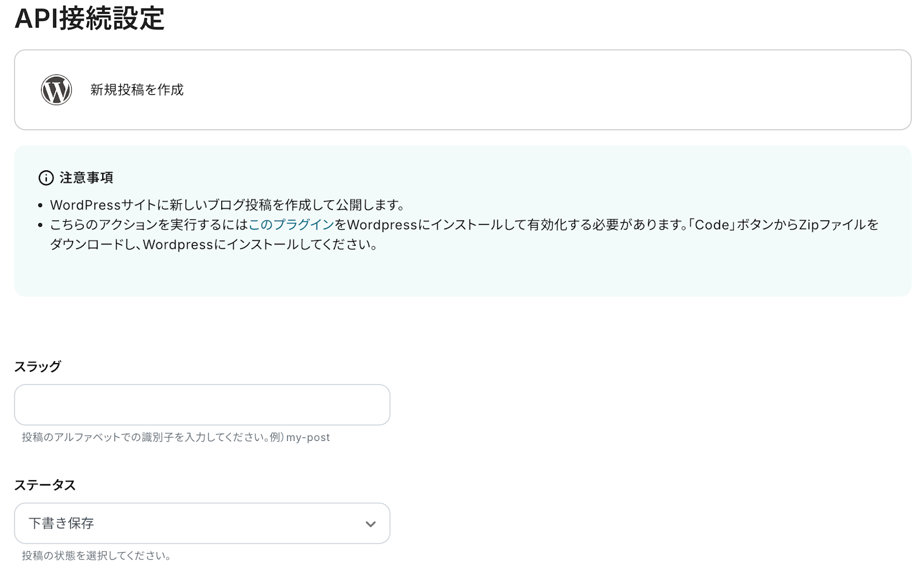Click the WordPress logo icon
Viewport: 924px width, 583px height.
click(x=56, y=89)
